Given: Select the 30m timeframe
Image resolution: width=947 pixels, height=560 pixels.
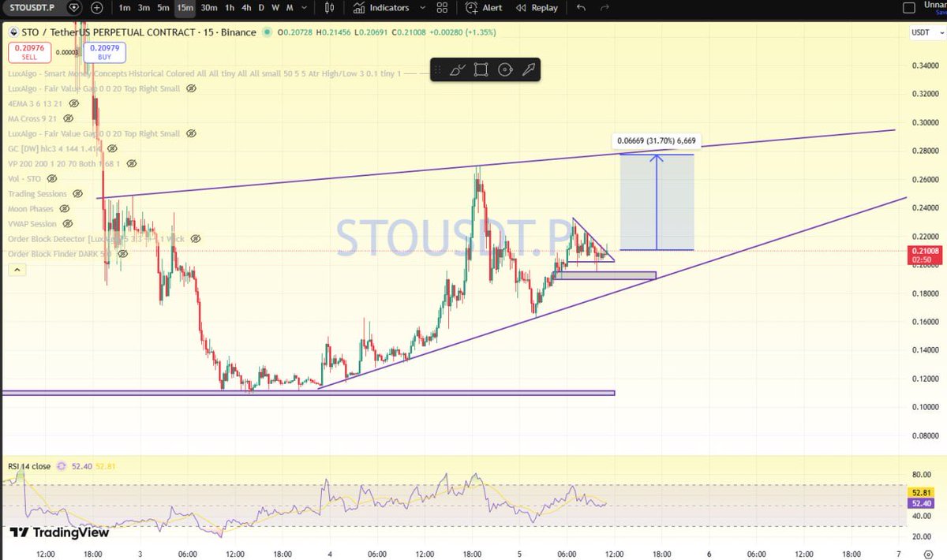Looking at the screenshot, I should point(208,7).
